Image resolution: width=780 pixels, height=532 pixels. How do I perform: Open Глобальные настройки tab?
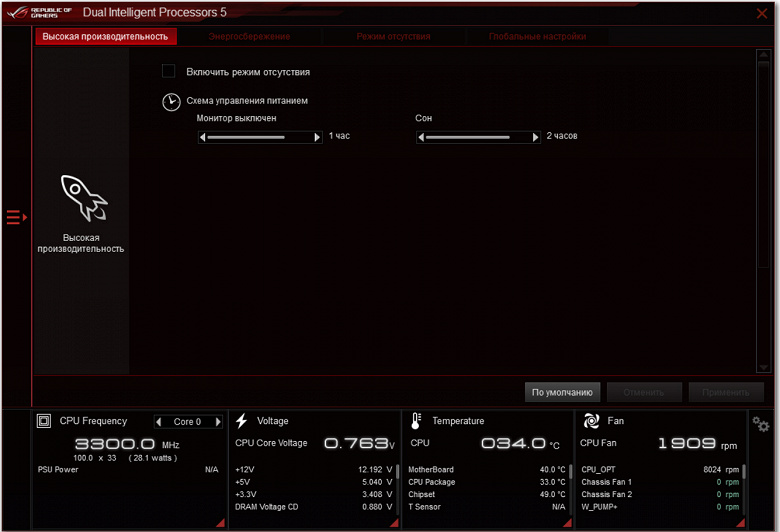coord(537,36)
